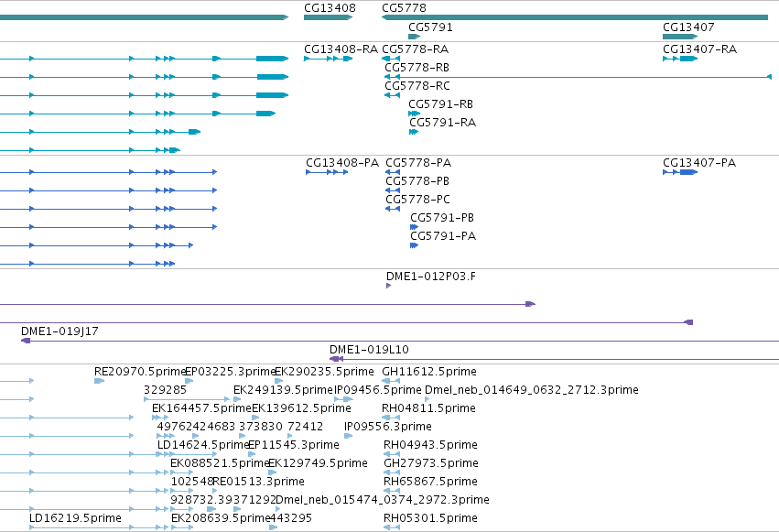
Task: Open the EK290235.5prime EST label
Action: pos(324,372)
